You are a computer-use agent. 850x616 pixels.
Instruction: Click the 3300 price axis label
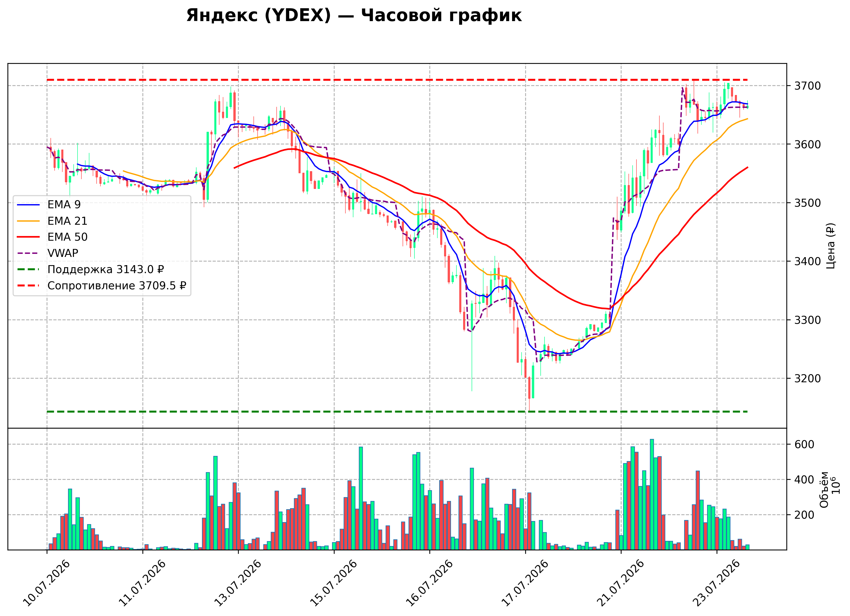807,320
